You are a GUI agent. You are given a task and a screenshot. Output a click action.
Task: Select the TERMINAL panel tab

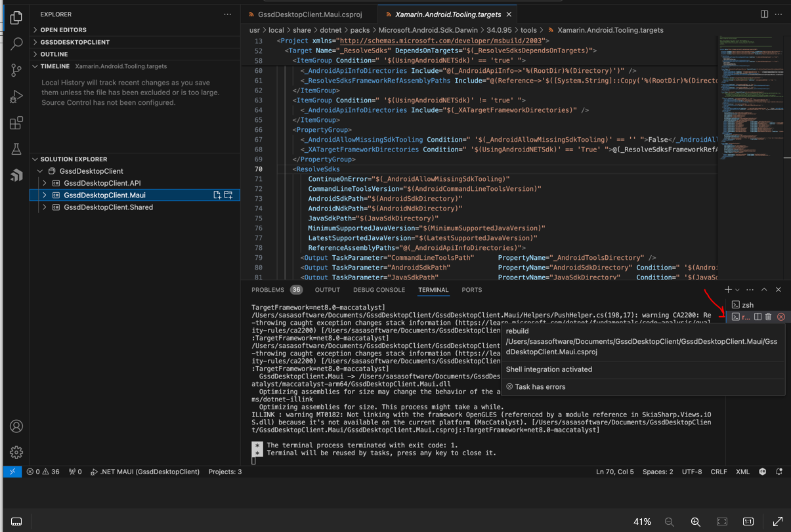pos(433,289)
